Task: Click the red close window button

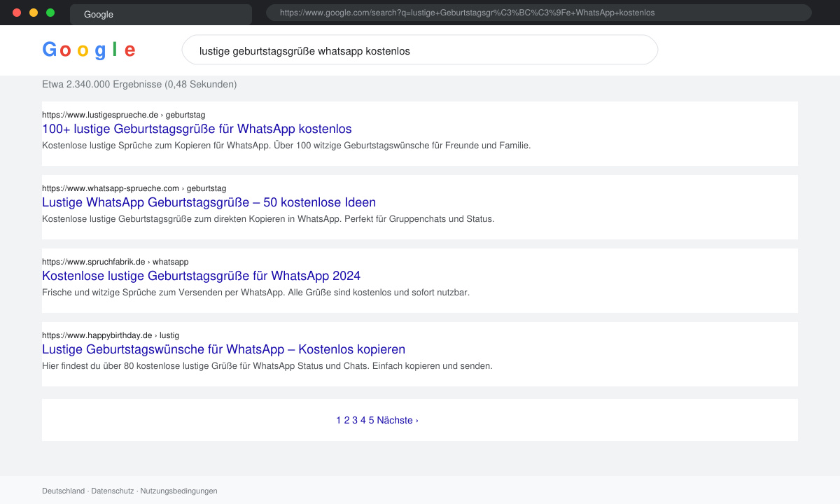Action: click(17, 13)
